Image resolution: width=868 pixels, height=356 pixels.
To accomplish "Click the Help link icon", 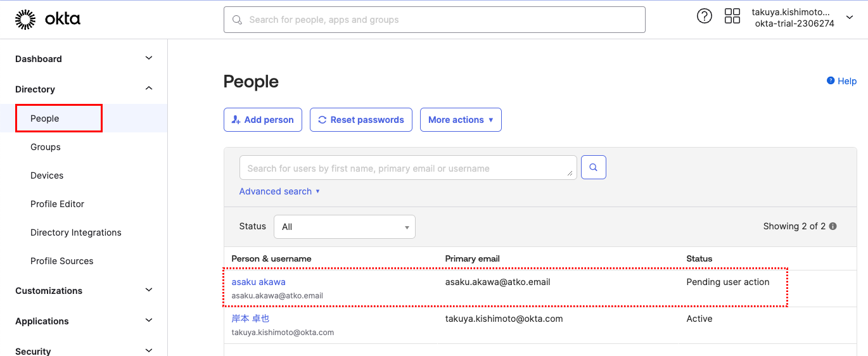I will point(831,81).
